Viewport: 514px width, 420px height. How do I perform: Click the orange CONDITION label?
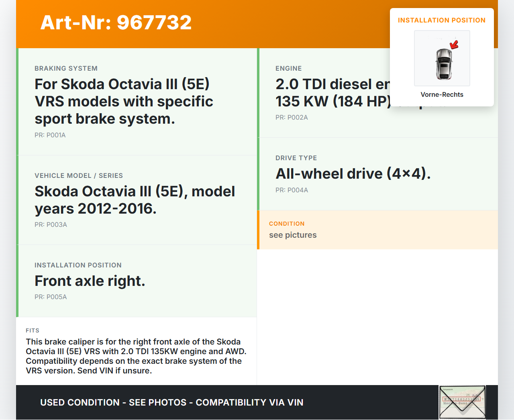point(287,224)
